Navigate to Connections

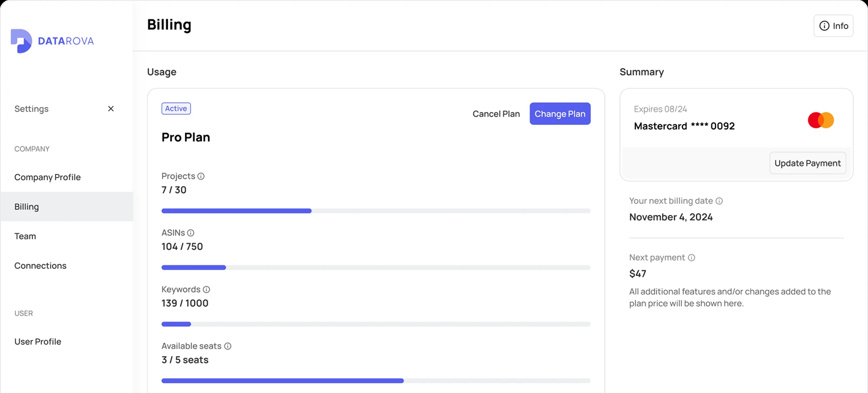41,265
